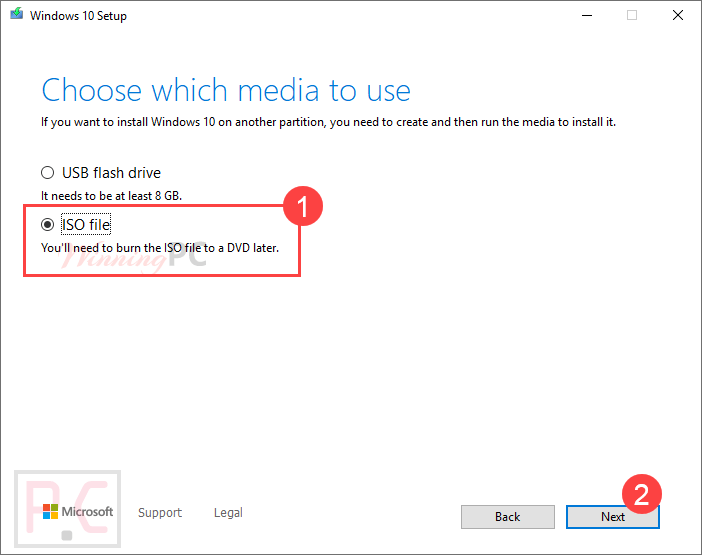The width and height of the screenshot is (702, 555).
Task: Open the Support link
Action: point(160,512)
